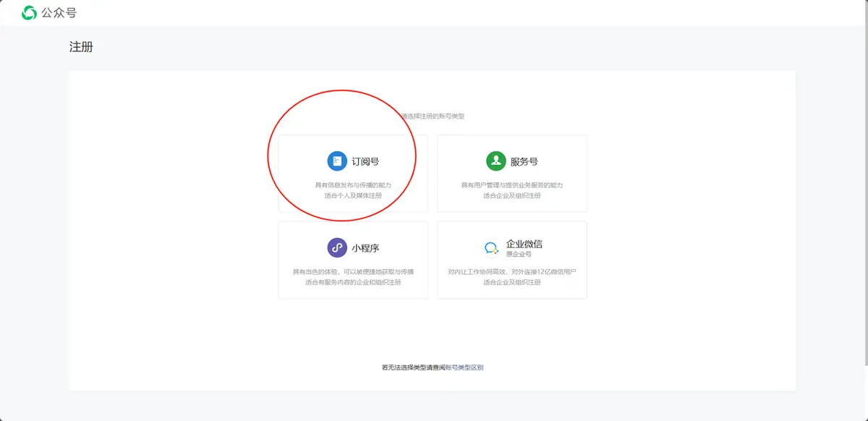Click text 具有出色的体验，可以被便捷地获取与传播
868x421 pixels.
(353, 272)
